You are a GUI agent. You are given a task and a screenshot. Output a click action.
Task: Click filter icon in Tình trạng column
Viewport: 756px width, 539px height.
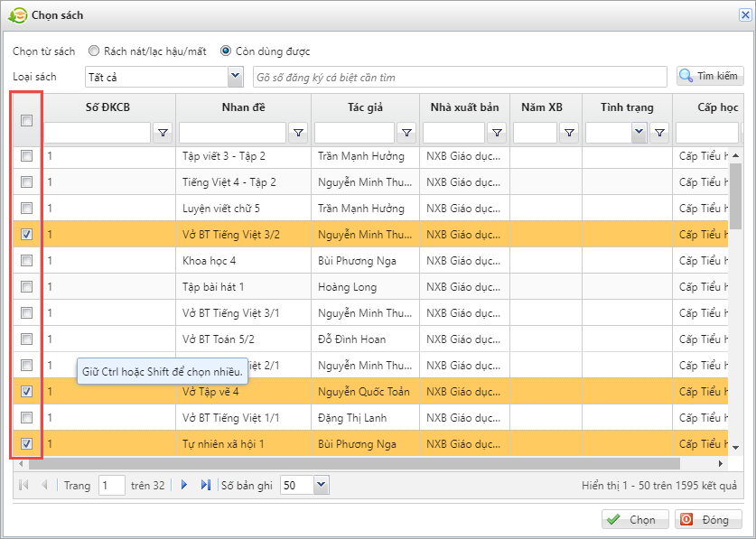click(659, 134)
